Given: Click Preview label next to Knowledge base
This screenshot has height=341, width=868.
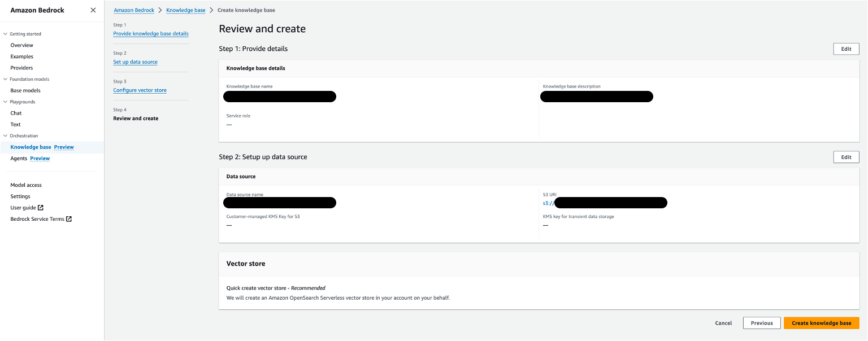Looking at the screenshot, I should pyautogui.click(x=64, y=147).
